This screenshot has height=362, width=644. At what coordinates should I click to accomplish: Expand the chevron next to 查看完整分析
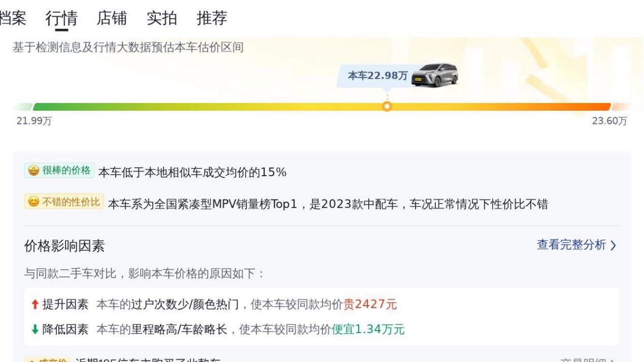tap(613, 246)
